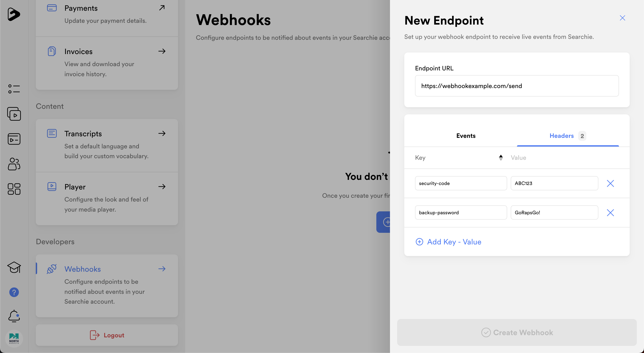
Task: Click the Endpoint URL input field
Action: [517, 86]
